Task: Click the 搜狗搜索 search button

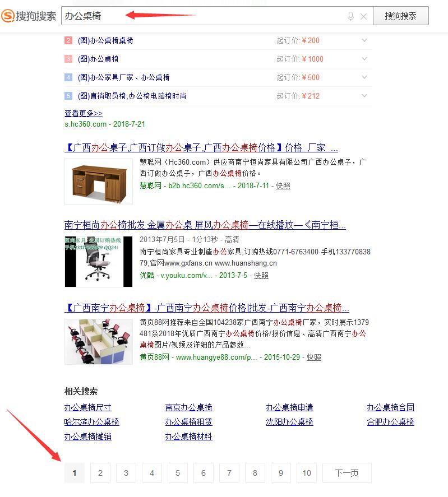Action: click(401, 16)
